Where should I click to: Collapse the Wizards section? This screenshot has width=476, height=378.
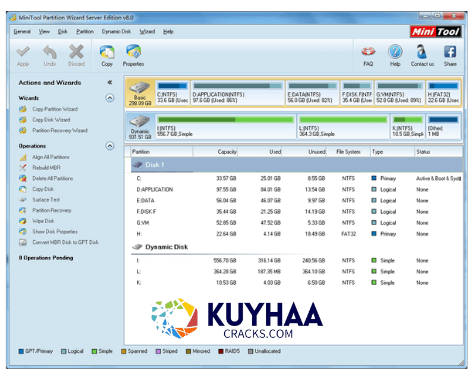click(x=110, y=98)
